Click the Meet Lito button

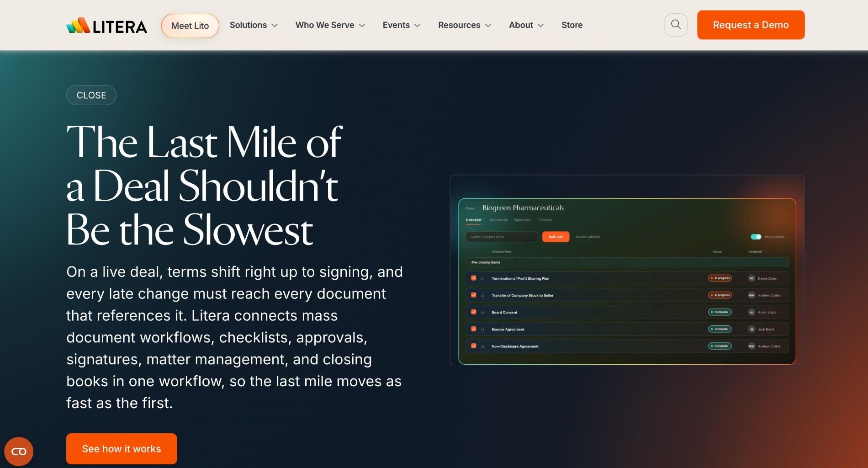190,26
